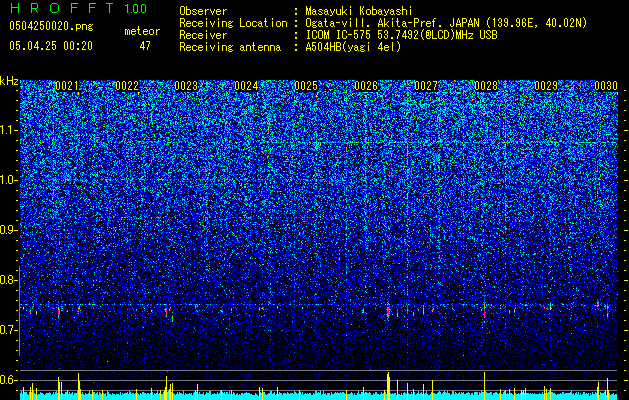629x400 pixels.
Task: Click the date stamp 05.04.25 00:20
Action: (x=51, y=46)
